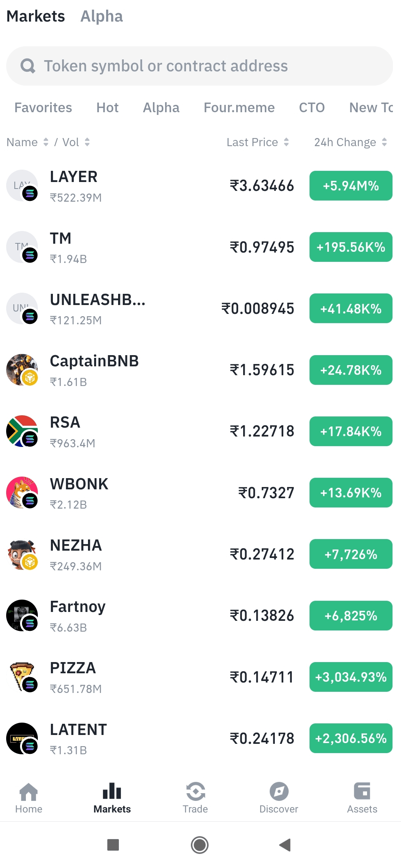Tap Android back navigation triangle
401x868 pixels.
(285, 844)
